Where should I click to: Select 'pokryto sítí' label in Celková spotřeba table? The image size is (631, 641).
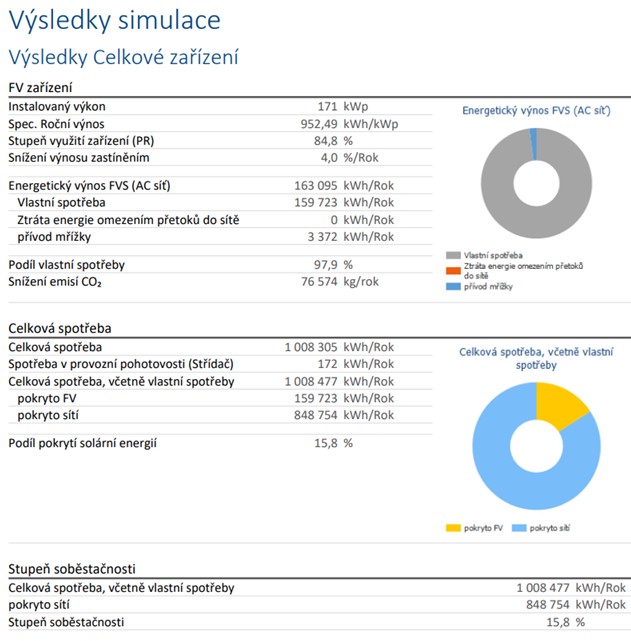tap(48, 415)
